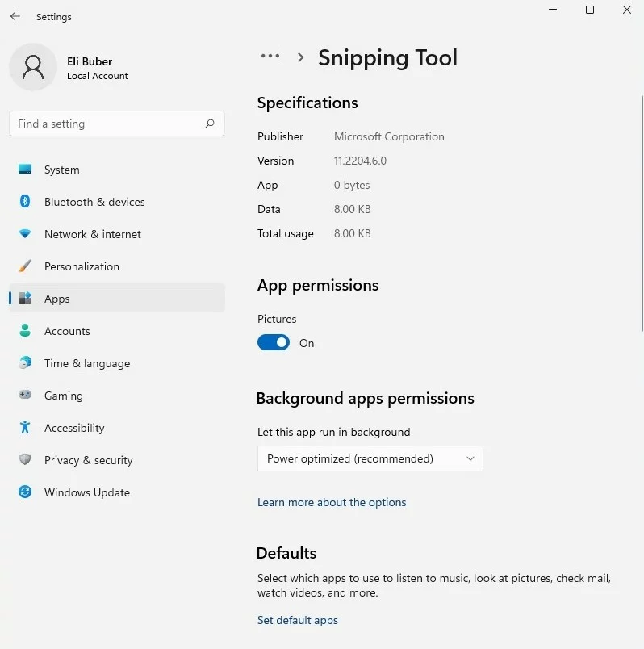Go to Windows Update
The image size is (644, 649).
(x=117, y=492)
